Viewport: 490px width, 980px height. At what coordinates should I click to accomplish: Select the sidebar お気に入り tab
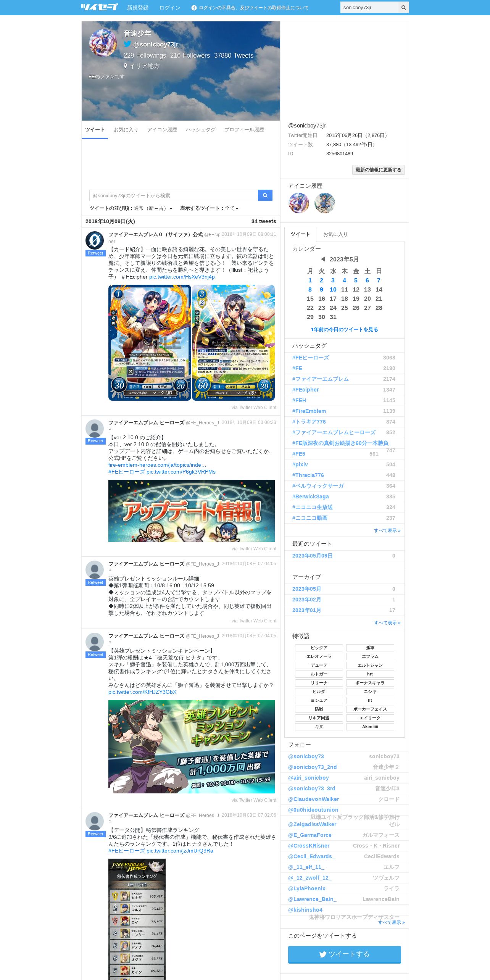click(x=335, y=234)
